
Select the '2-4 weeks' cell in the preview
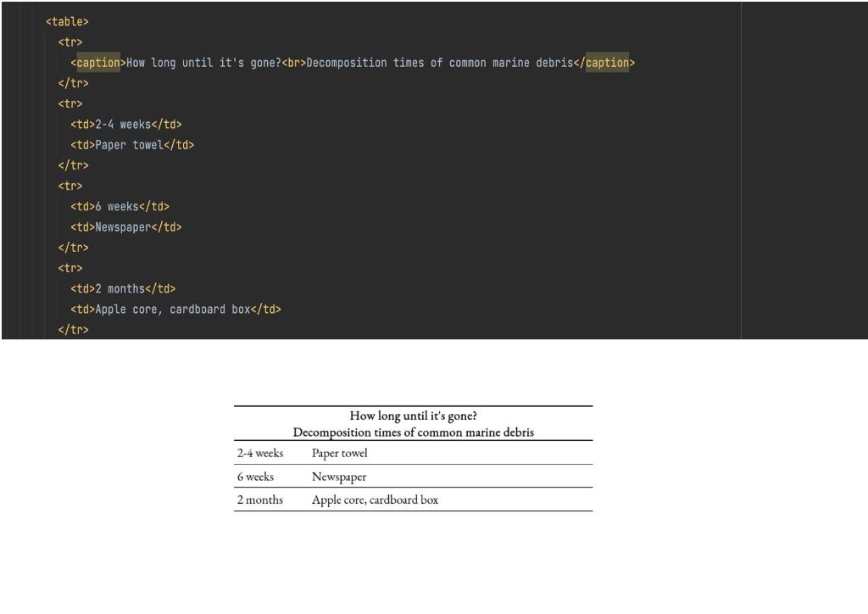coord(259,453)
